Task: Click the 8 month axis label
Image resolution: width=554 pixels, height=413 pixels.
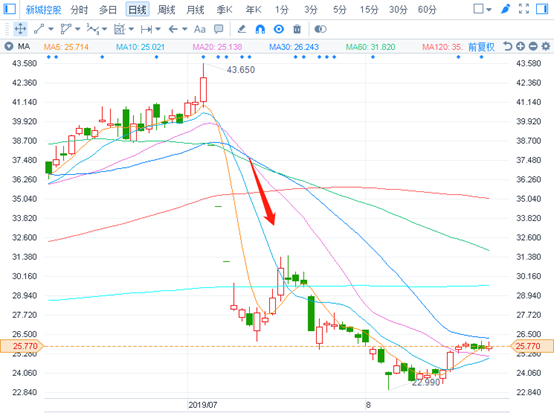Action: (x=368, y=405)
